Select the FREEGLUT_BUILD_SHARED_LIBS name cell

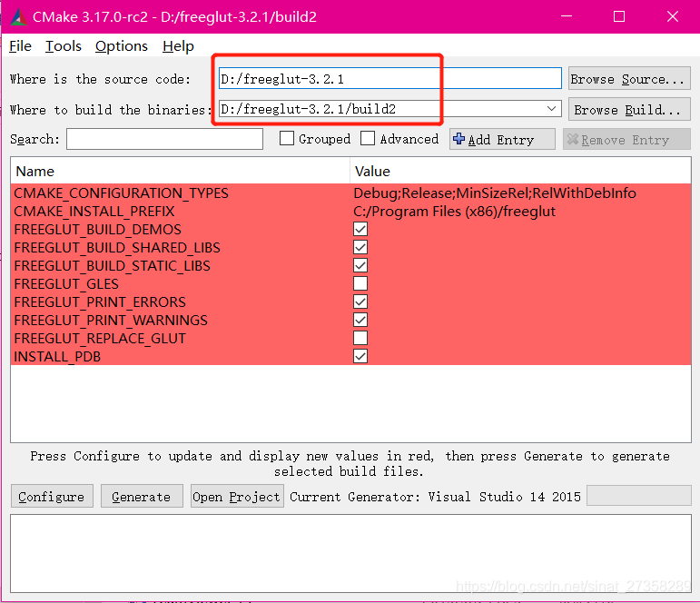click(117, 247)
